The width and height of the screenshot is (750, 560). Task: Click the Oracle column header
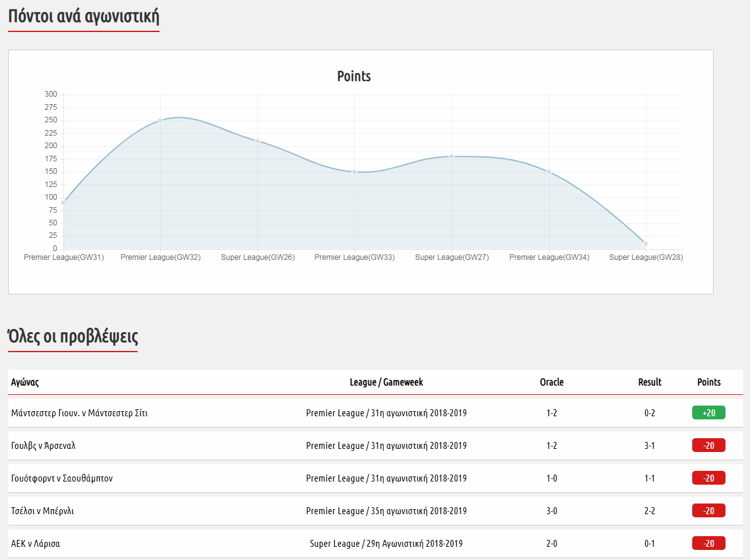point(552,382)
